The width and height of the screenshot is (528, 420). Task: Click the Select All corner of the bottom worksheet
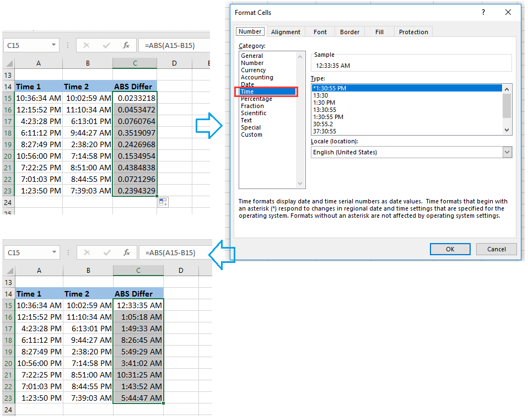[10, 270]
